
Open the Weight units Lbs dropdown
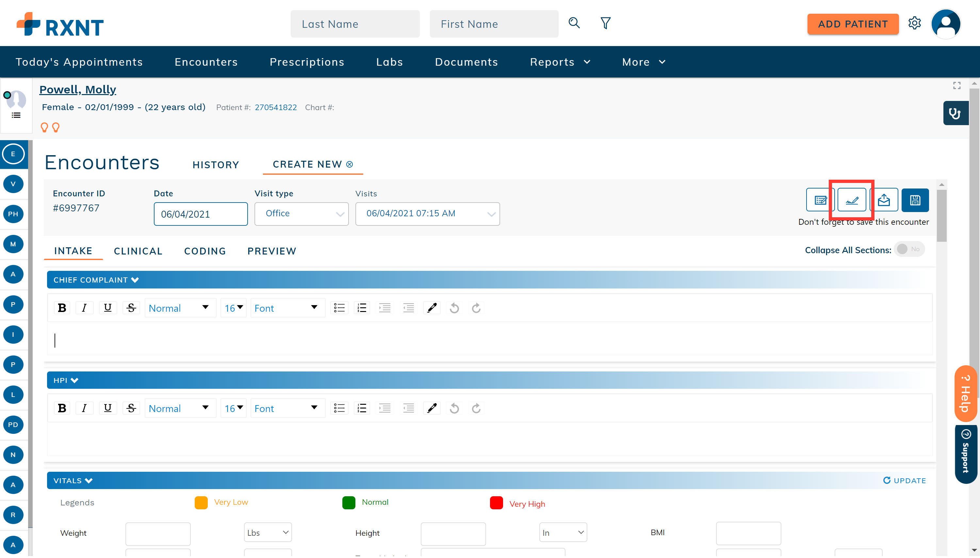268,532
